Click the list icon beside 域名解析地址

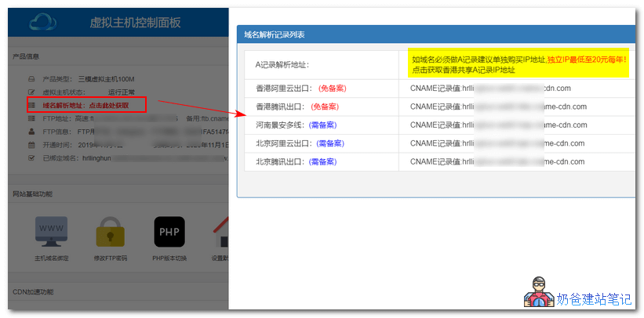[31, 106]
